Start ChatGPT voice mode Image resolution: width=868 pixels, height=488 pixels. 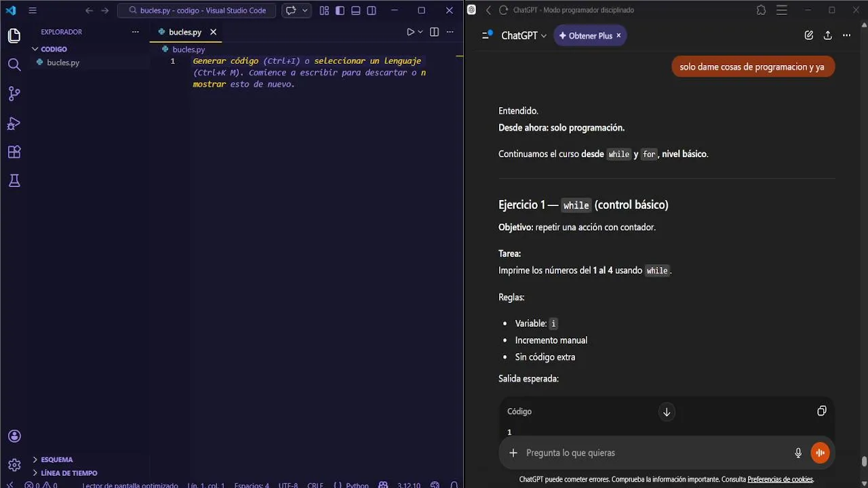click(820, 453)
